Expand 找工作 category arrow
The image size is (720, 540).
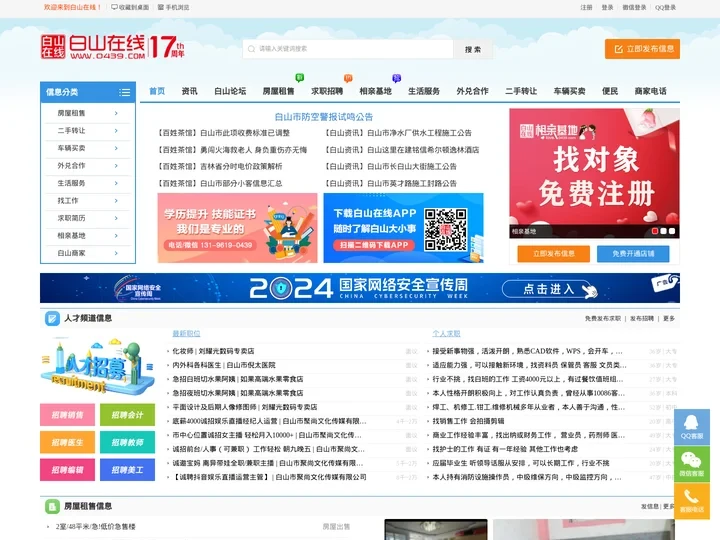click(116, 201)
